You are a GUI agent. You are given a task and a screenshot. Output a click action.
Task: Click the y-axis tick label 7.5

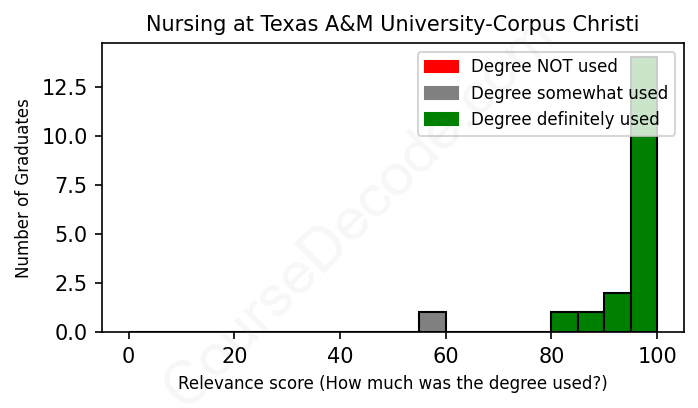coord(82,185)
